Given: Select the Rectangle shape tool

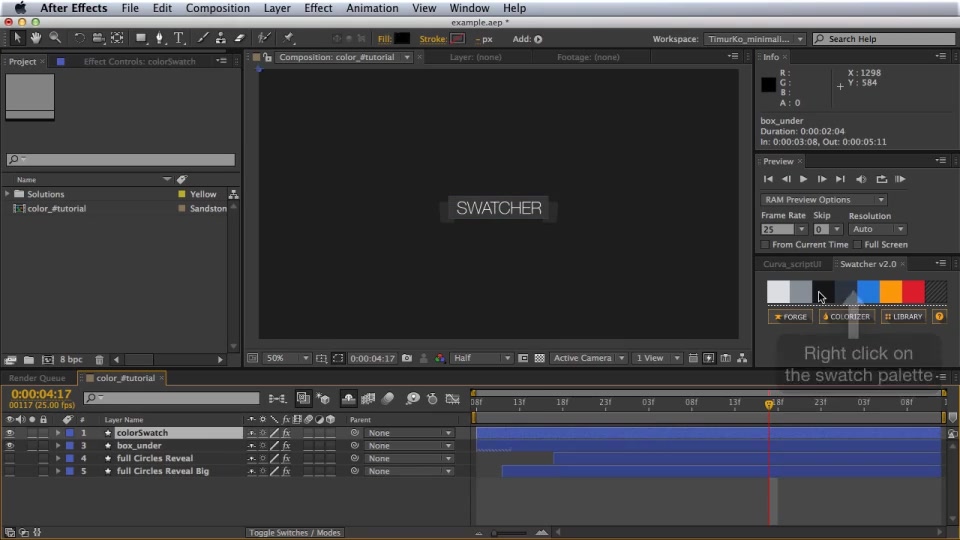Looking at the screenshot, I should (141, 38).
